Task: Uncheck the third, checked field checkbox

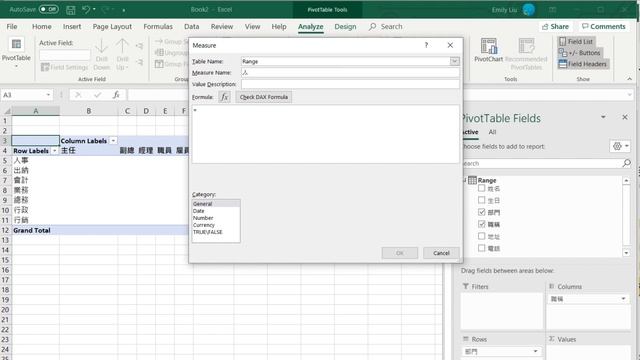Action: (x=482, y=212)
